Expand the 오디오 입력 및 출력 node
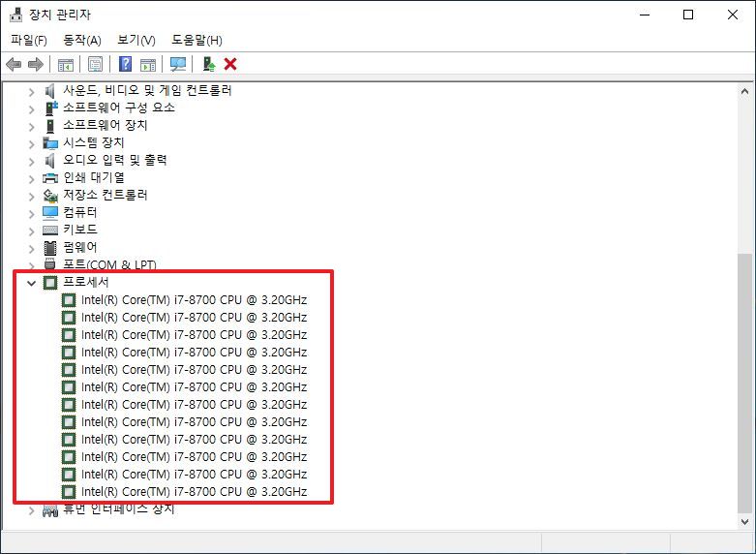This screenshot has width=756, height=554. [x=31, y=161]
